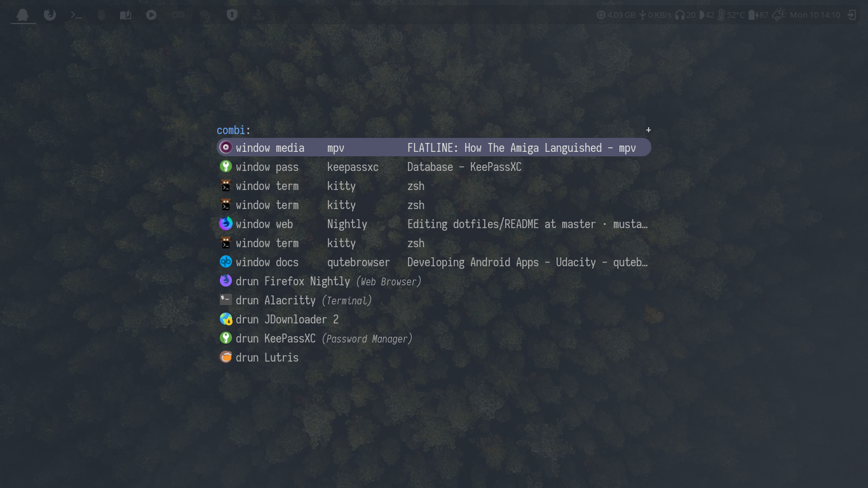The height and width of the screenshot is (488, 868).
Task: Select the open-book docs workspace icon
Action: pos(126,15)
